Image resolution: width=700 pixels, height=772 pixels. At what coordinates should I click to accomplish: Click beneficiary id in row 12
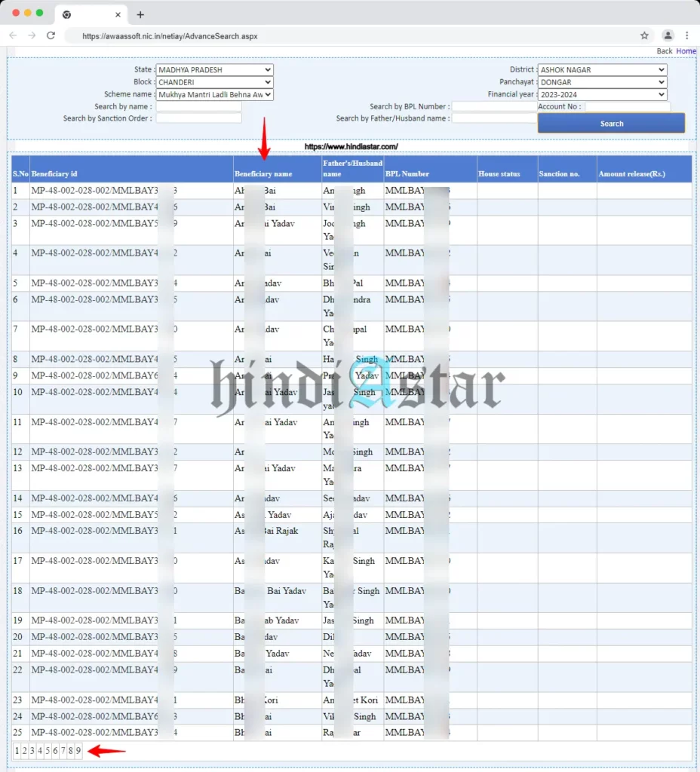pos(104,452)
